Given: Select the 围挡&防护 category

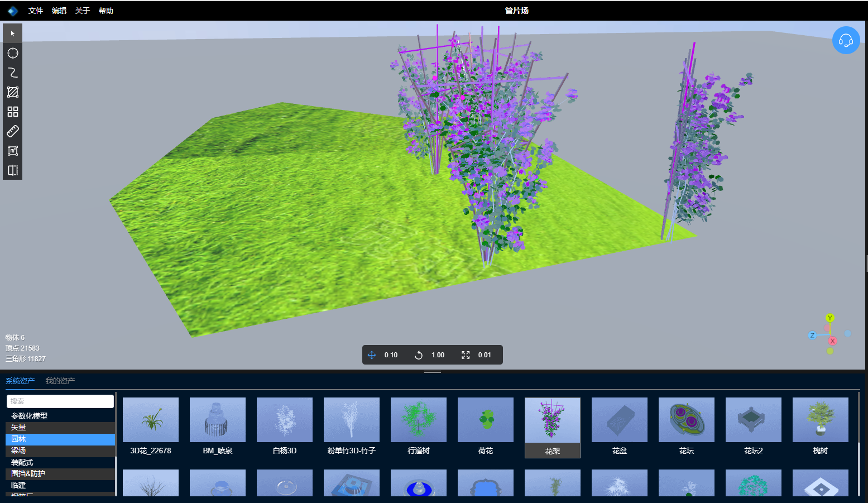Looking at the screenshot, I should (x=60, y=474).
